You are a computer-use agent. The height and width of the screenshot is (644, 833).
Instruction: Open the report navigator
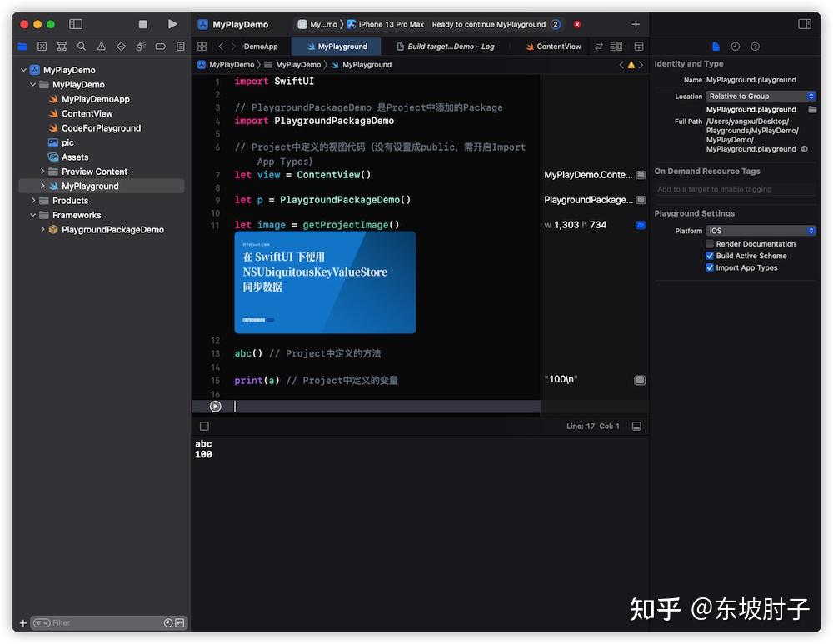coord(180,47)
